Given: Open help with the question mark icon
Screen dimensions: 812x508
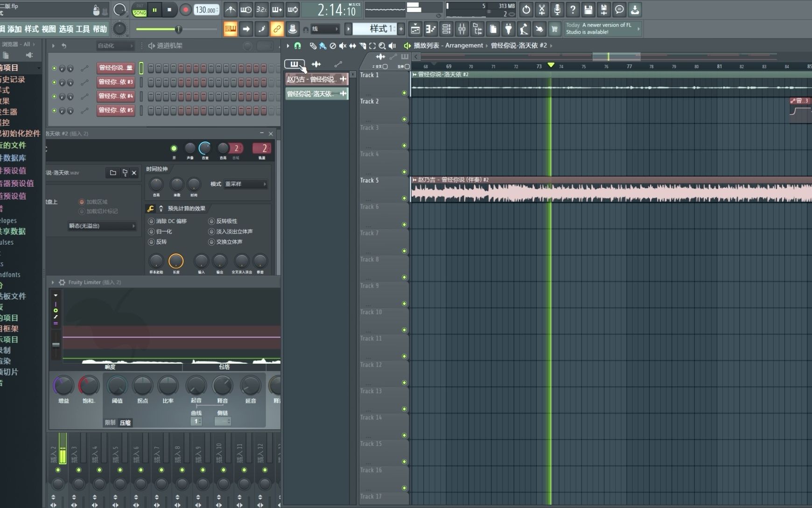Looking at the screenshot, I should click(573, 9).
